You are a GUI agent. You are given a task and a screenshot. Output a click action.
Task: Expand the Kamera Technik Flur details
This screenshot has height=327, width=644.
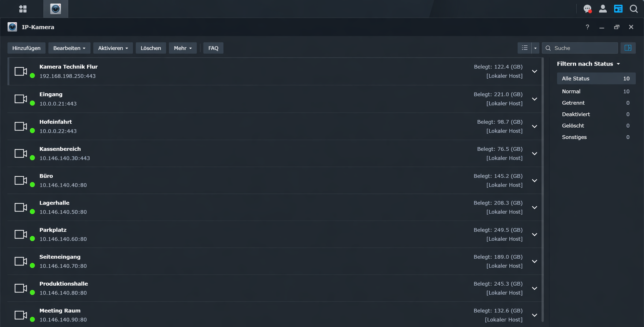534,71
